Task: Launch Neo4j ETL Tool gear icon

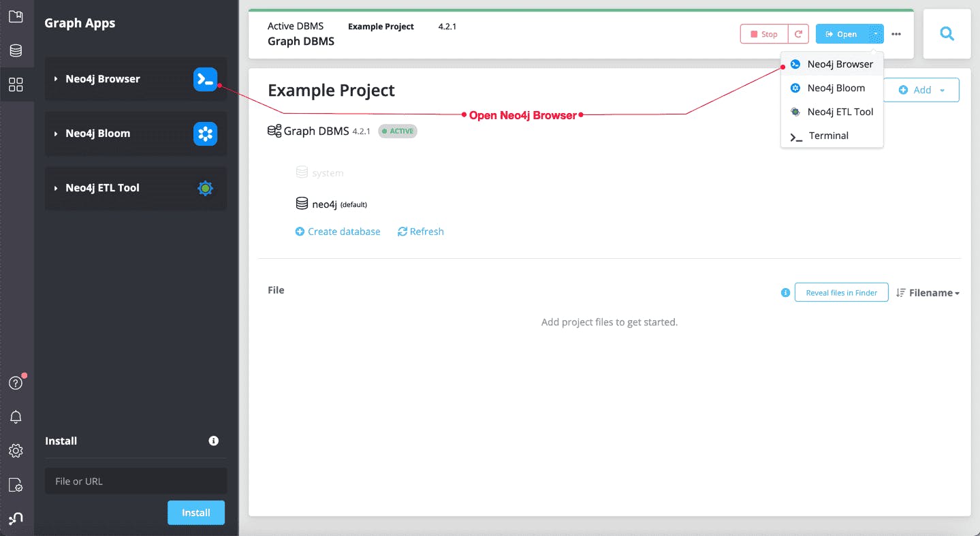Action: [x=205, y=188]
